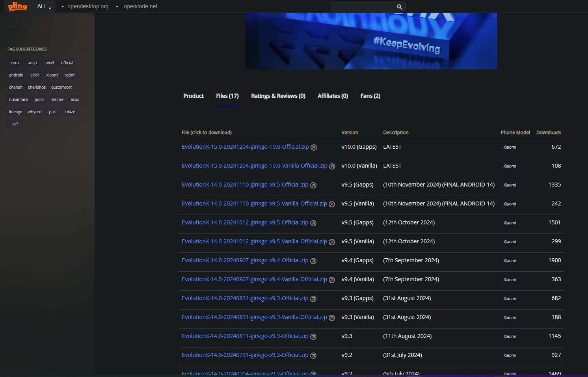Select the 'customrom' tag
The width and height of the screenshot is (588, 377).
[x=62, y=88]
